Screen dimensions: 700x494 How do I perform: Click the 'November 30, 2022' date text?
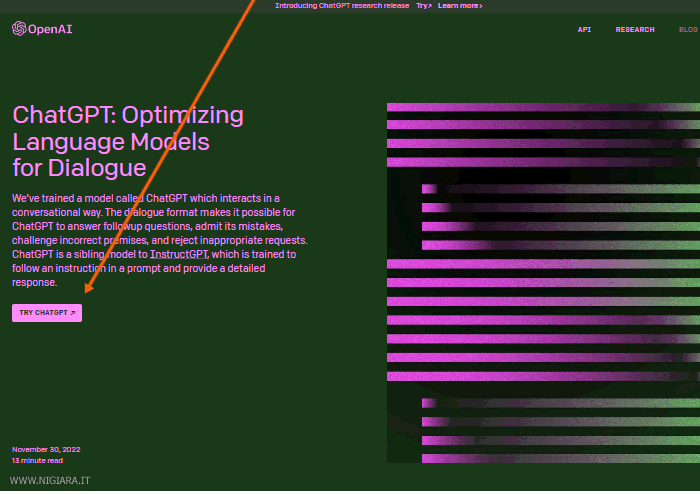coord(46,449)
